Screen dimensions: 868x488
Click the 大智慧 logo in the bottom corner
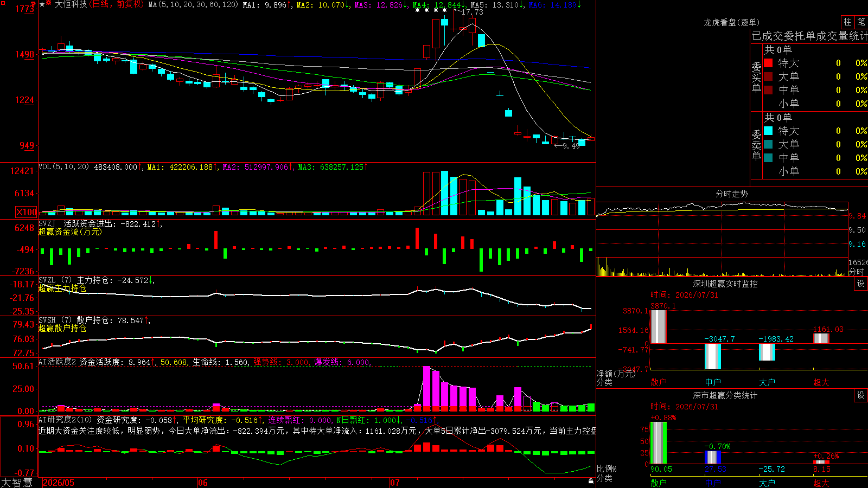click(x=17, y=483)
